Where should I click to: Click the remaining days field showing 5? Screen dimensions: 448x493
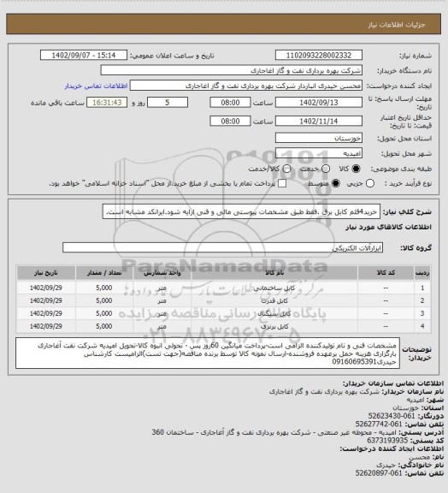pos(168,103)
